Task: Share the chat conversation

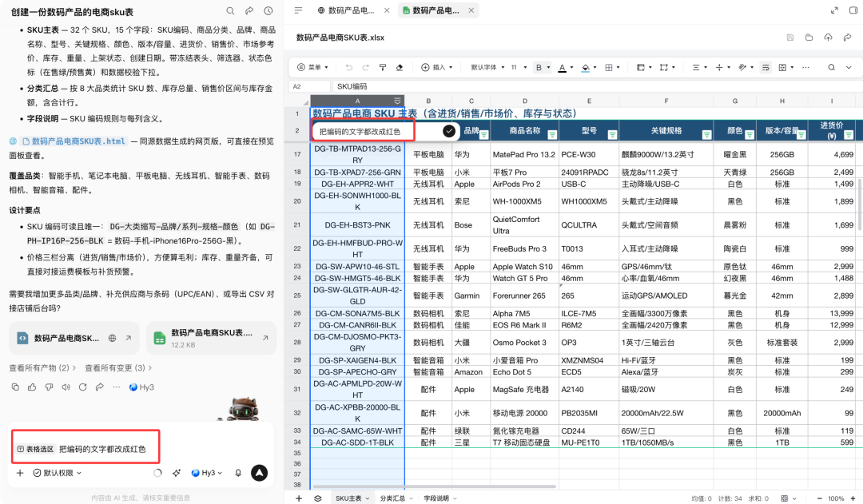Action: coord(249,11)
